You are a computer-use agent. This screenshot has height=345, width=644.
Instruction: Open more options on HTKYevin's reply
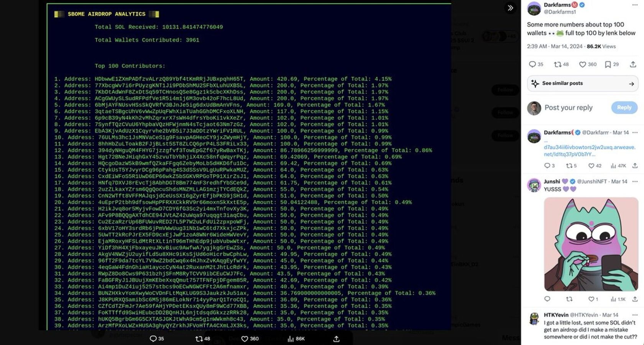pos(635,315)
